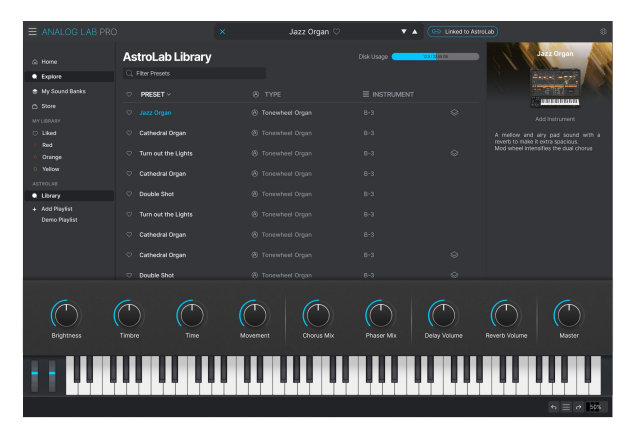
Task: Open the history list icon
Action: 566,407
